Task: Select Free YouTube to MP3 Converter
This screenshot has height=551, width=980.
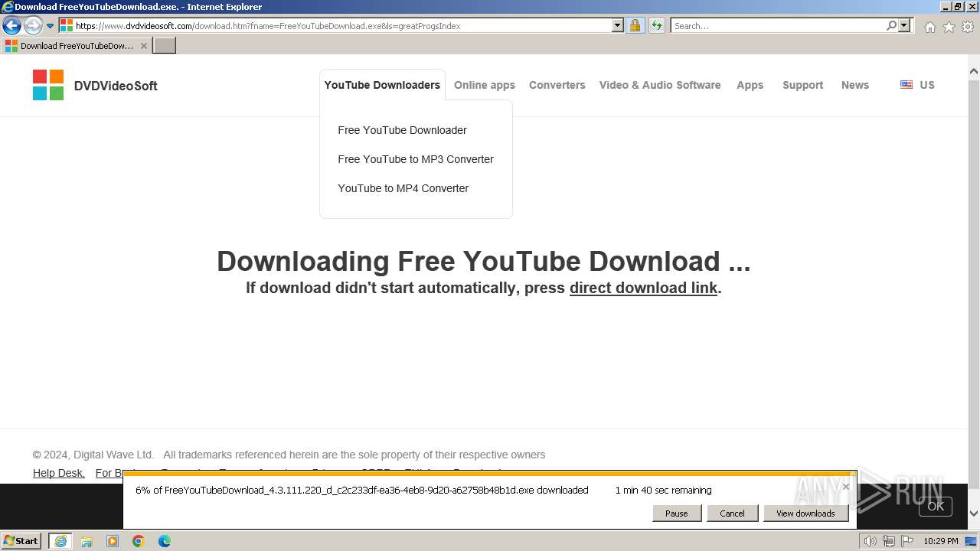Action: click(x=416, y=159)
